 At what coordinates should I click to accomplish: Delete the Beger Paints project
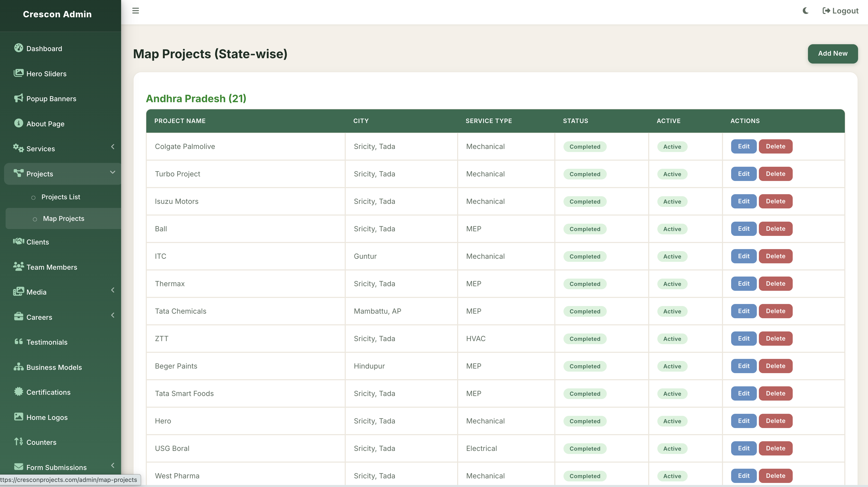pos(775,366)
